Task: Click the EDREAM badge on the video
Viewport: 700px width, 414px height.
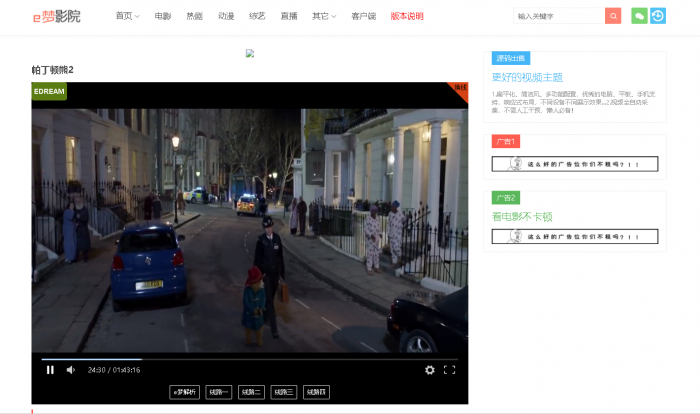Action: 49,91
